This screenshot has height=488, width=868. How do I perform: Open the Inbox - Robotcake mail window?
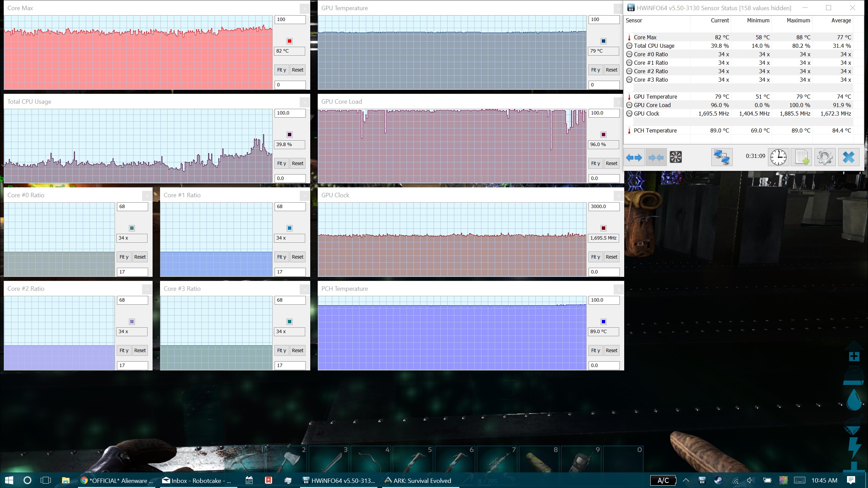tap(197, 480)
